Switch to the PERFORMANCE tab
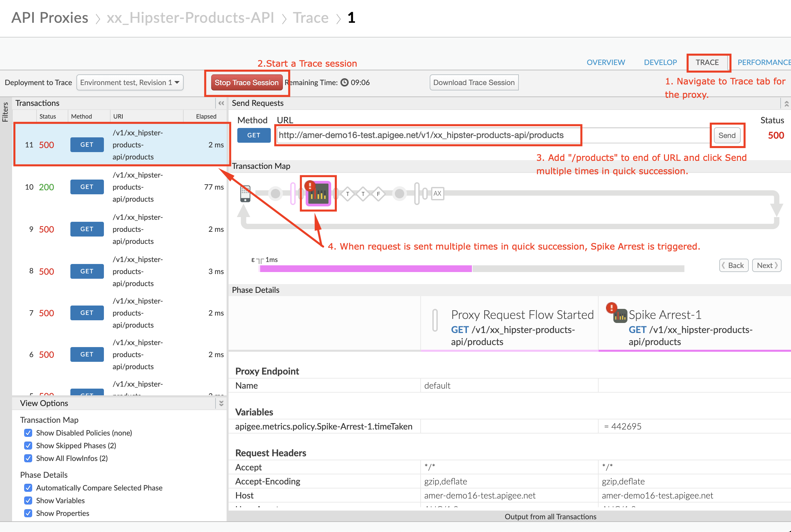791x532 pixels. [x=764, y=62]
